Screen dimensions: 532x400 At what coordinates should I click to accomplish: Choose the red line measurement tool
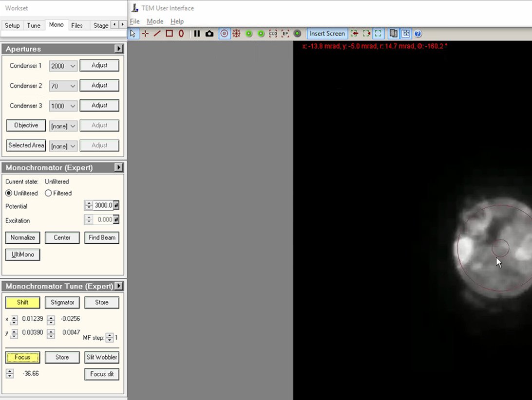(157, 34)
